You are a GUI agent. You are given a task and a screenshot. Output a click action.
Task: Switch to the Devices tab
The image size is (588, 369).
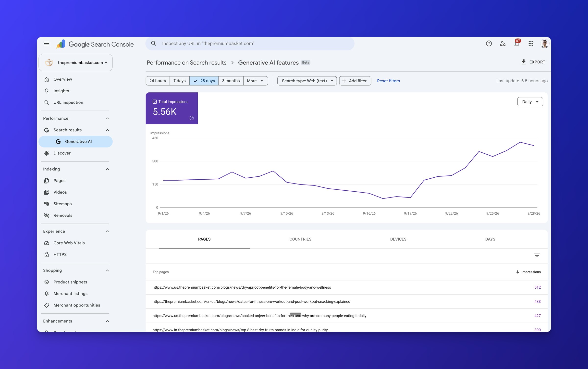(x=398, y=239)
